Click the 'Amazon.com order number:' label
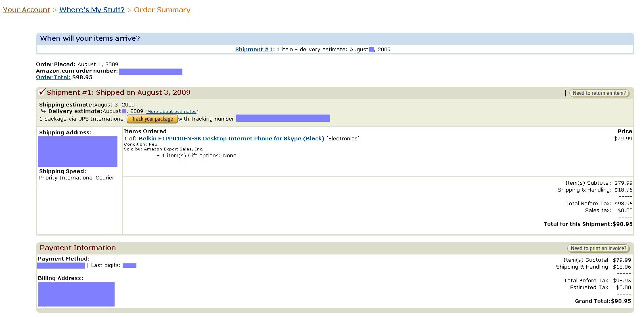Screen dimensions: 644x317 tap(77, 71)
